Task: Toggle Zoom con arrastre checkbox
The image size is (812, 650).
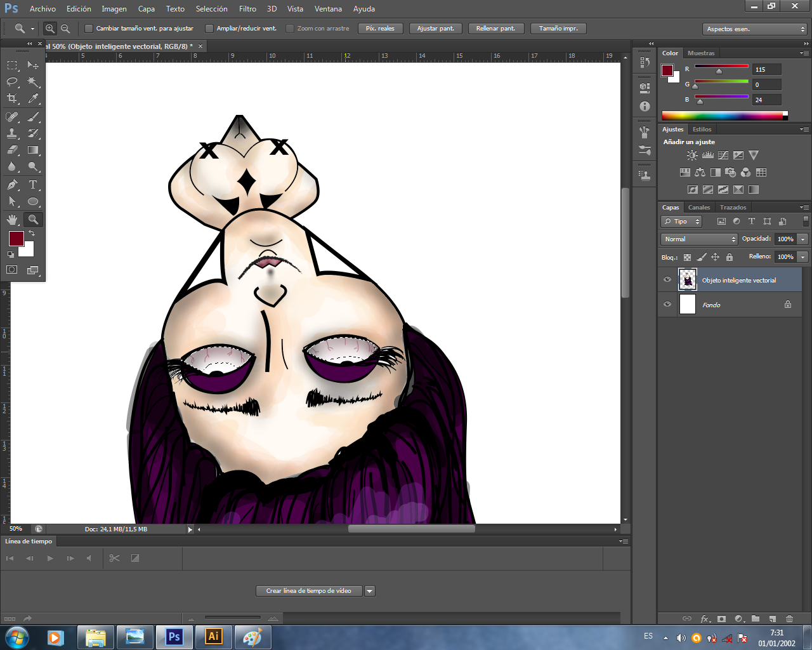Action: pyautogui.click(x=290, y=29)
